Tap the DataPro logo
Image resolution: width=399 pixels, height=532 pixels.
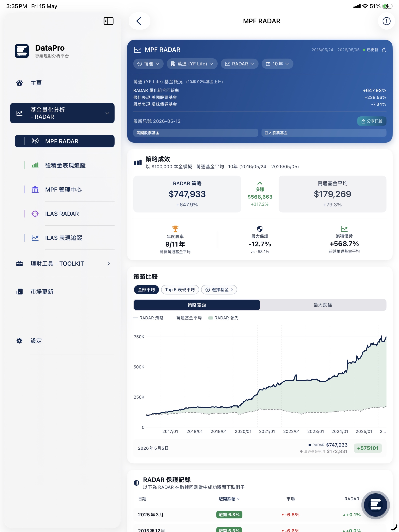(x=22, y=51)
